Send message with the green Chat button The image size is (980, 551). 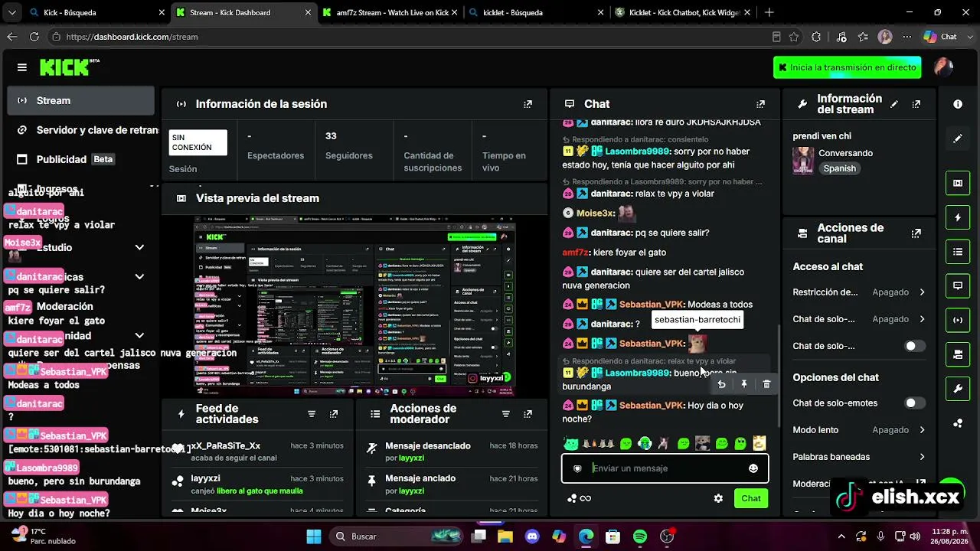[751, 498]
